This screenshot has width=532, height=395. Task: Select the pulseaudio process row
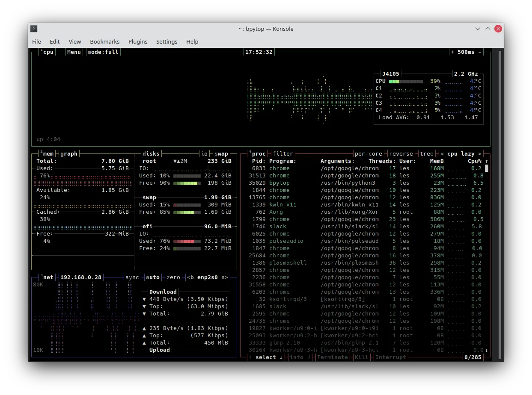(x=365, y=241)
